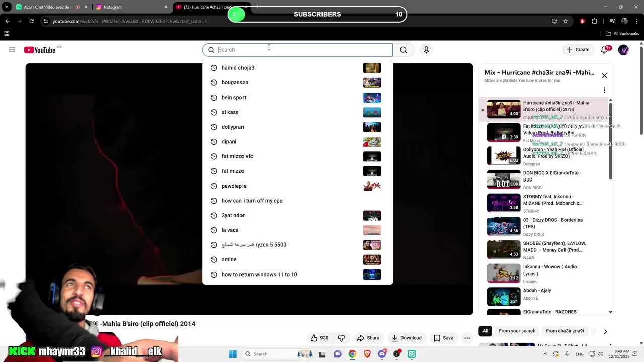
Task: Switch to the Azar Chat Vidéo tab
Action: coord(49,7)
